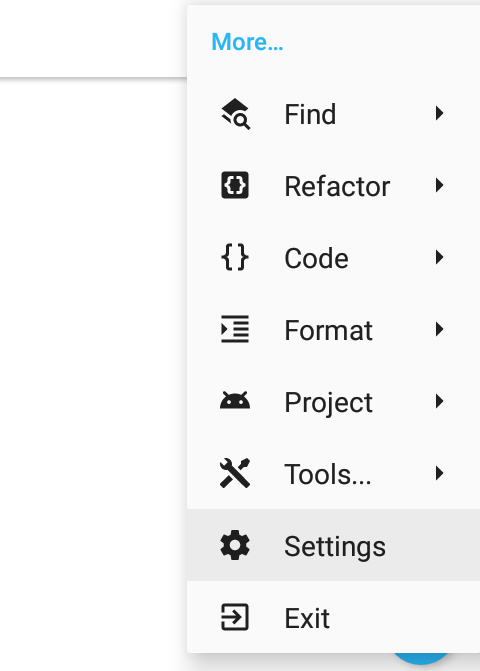
Task: Choose Exit from the menu
Action: [x=333, y=617]
